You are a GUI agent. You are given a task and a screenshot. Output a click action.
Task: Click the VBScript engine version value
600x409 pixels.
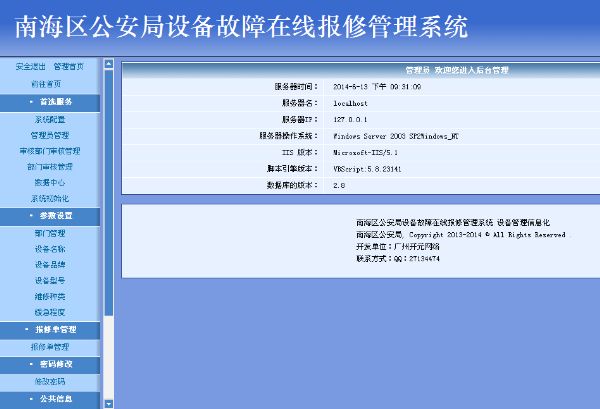[367, 169]
